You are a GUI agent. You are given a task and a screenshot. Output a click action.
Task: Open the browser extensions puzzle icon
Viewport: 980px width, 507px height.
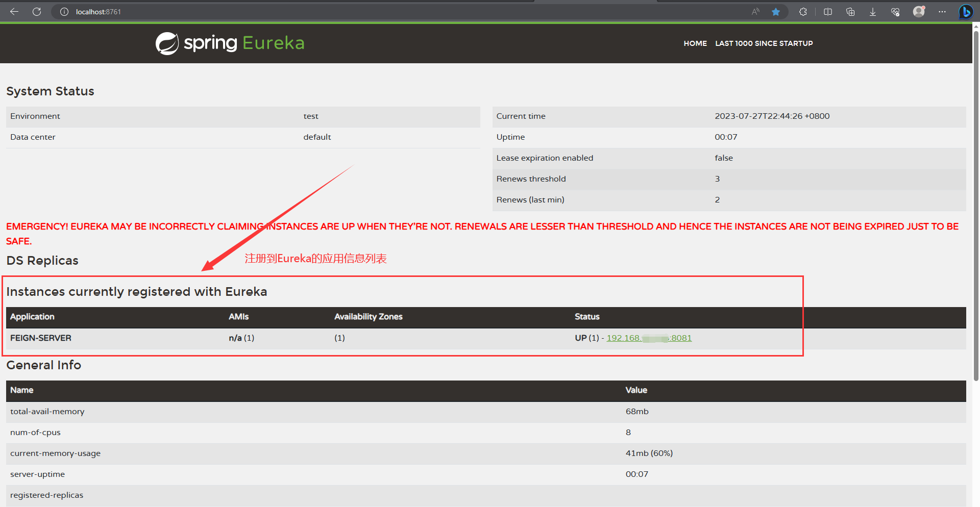point(803,12)
